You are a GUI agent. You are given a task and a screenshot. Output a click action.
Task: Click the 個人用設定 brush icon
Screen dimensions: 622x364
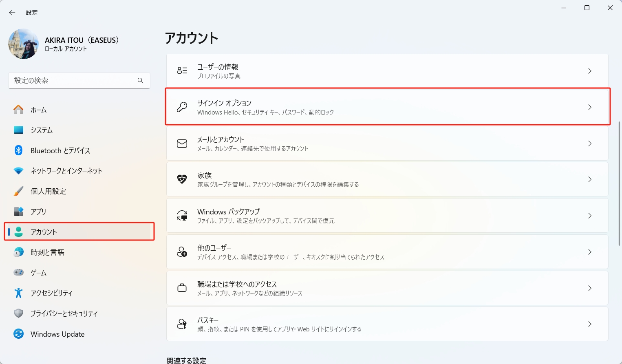[18, 191]
